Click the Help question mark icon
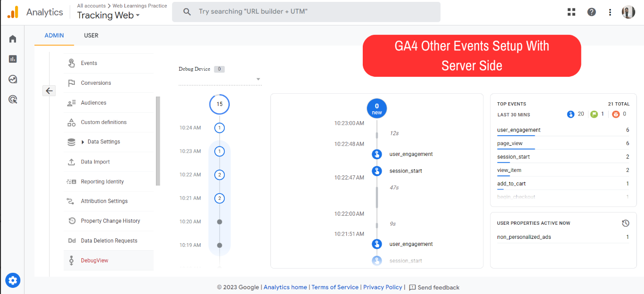The width and height of the screenshot is (644, 294). (591, 12)
